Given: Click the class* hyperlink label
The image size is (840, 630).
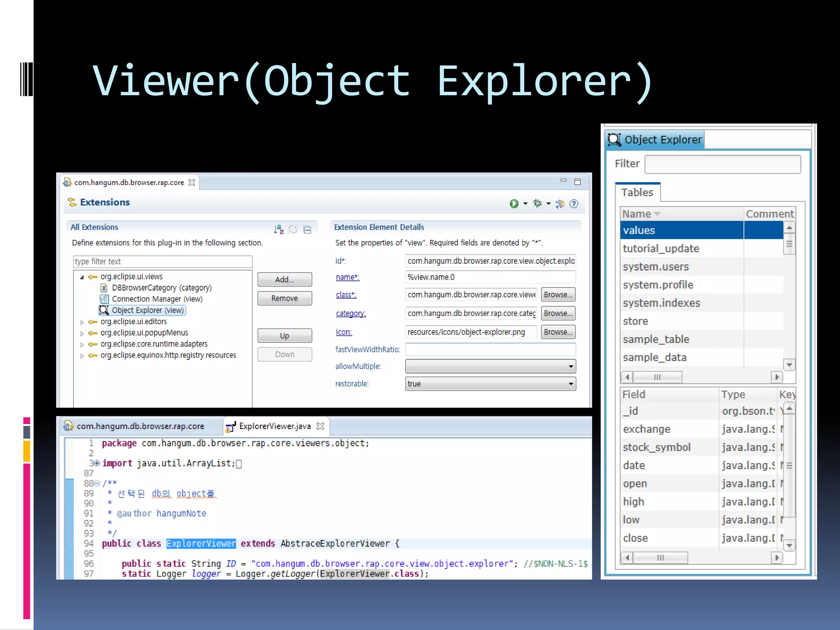Looking at the screenshot, I should [x=346, y=295].
